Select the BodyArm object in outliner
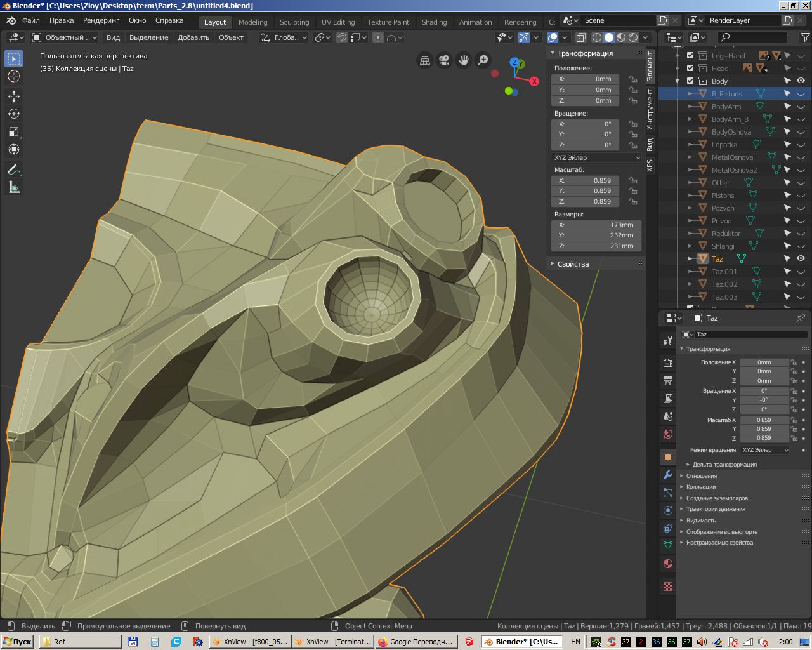 pos(726,107)
